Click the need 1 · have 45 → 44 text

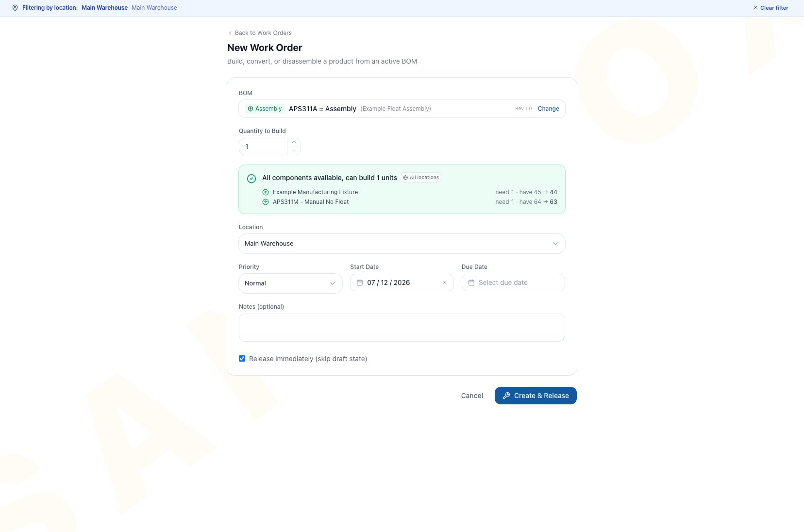tap(526, 192)
